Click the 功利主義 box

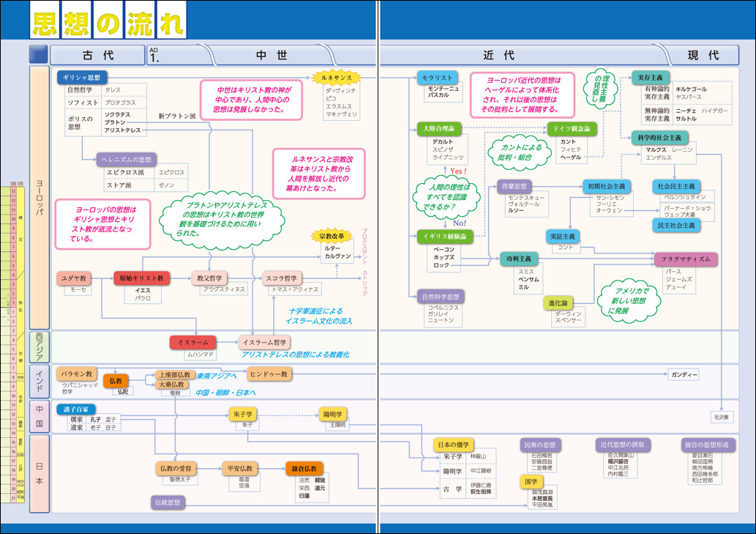(518, 259)
